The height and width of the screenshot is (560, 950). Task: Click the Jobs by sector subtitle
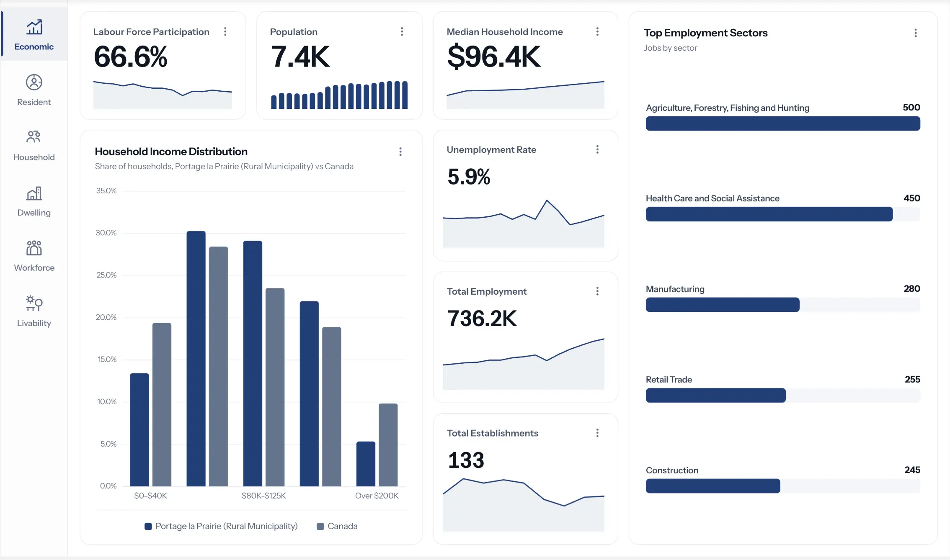click(670, 48)
